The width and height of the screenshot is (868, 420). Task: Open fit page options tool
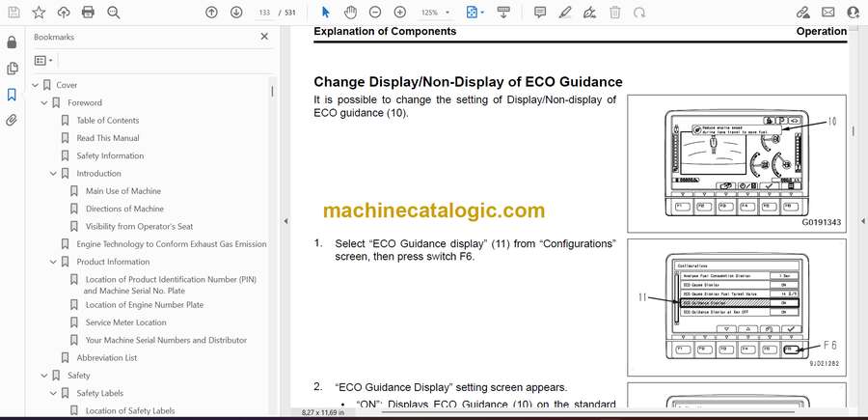pyautogui.click(x=475, y=13)
